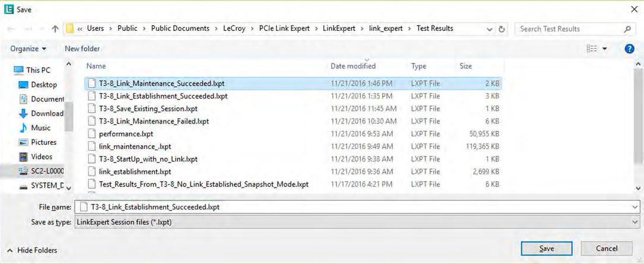The width and height of the screenshot is (644, 264).
Task: Click date 11/17/2016 4:21 PM
Action: click(x=361, y=184)
